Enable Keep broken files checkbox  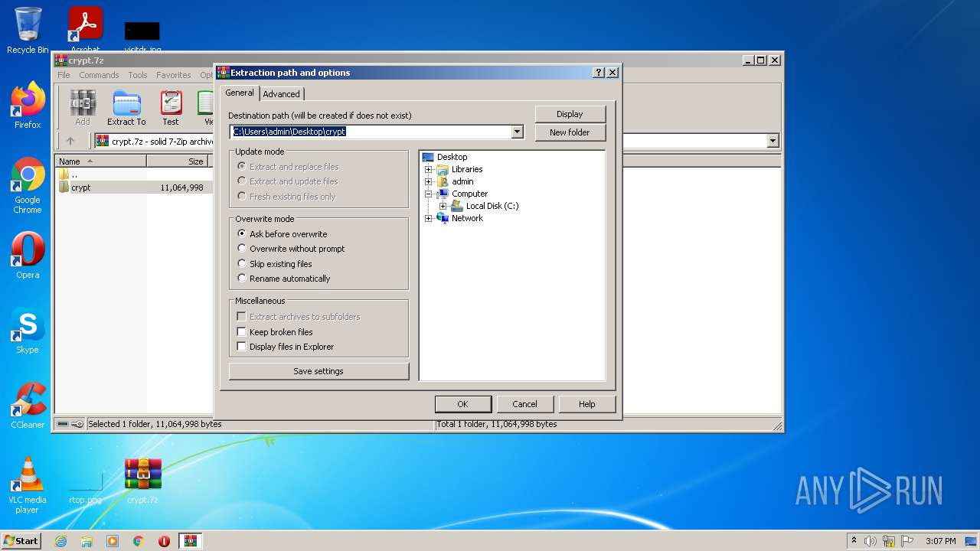tap(275, 332)
